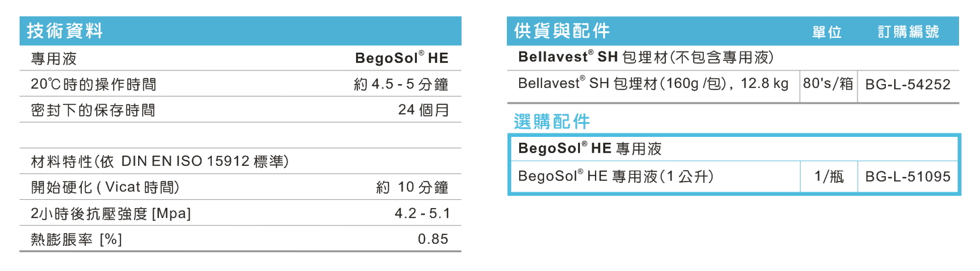Viewport: 980px width, 271px height.
Task: Click the 技術資料 header bar
Action: [x=240, y=30]
